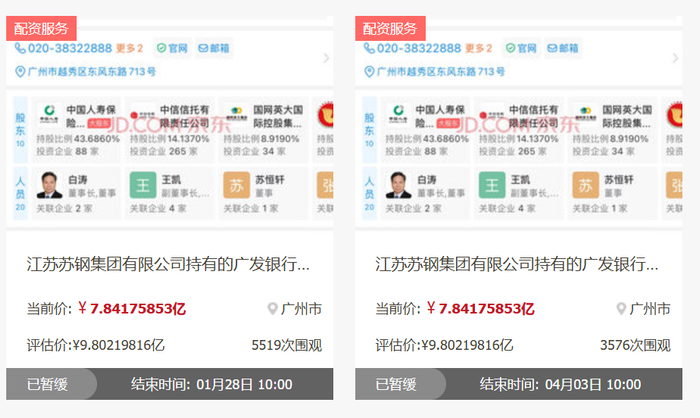Screen dimensions: 700x418
Task: Click 5519次围观 view count
Action: point(287,345)
